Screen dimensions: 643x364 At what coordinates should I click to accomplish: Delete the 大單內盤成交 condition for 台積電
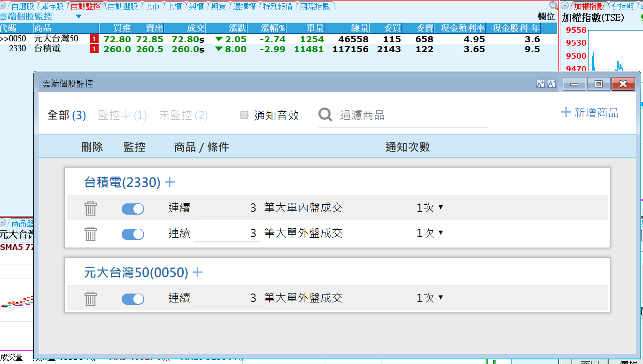[91, 209]
